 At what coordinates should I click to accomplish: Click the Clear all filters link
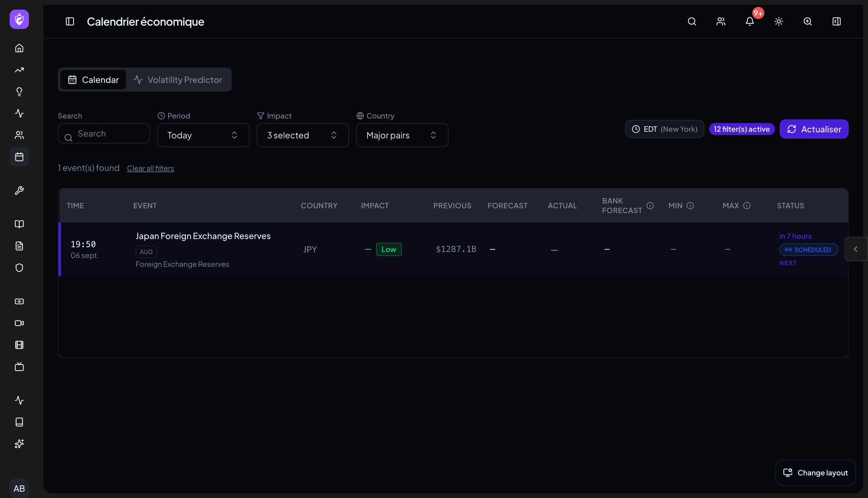[x=150, y=168]
